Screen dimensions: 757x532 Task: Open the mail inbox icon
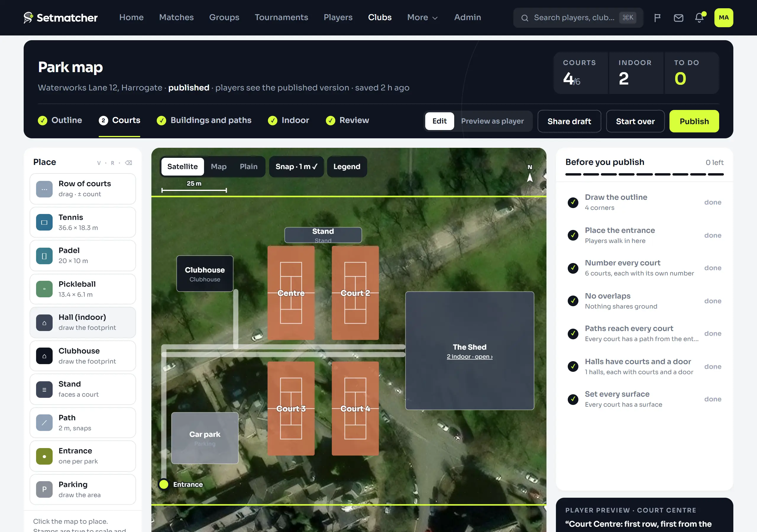click(x=678, y=18)
